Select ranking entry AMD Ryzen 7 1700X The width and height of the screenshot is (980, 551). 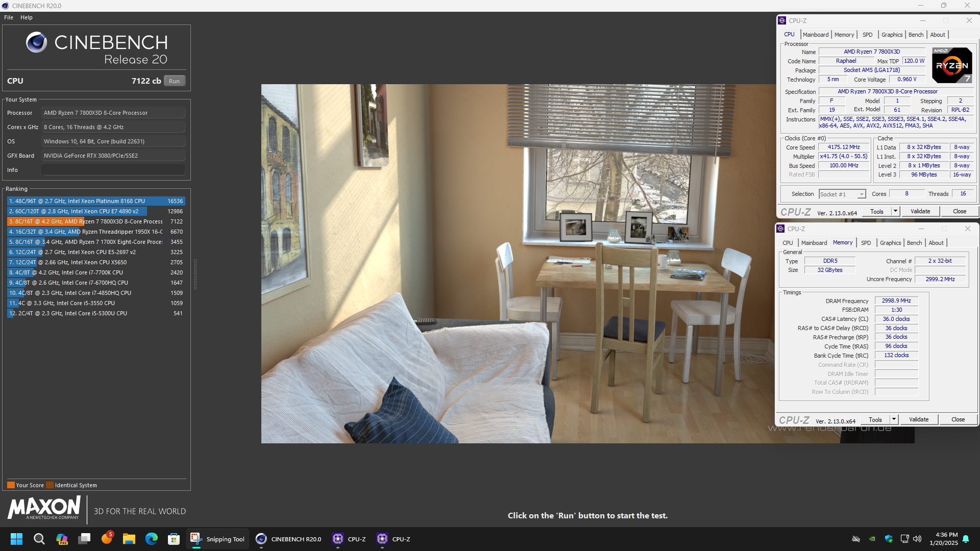pos(96,242)
